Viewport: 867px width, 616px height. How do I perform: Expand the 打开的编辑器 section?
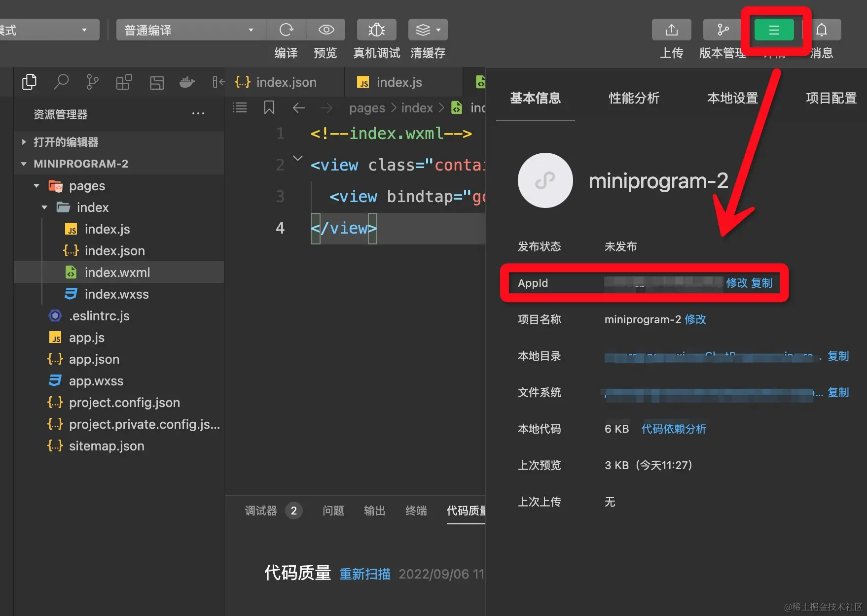119,142
